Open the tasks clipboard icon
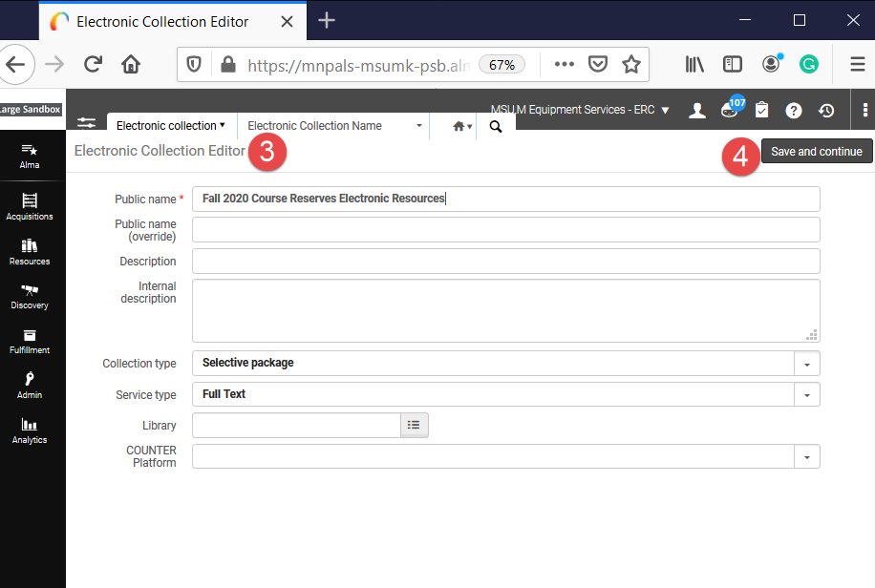Image resolution: width=875 pixels, height=588 pixels. click(761, 110)
